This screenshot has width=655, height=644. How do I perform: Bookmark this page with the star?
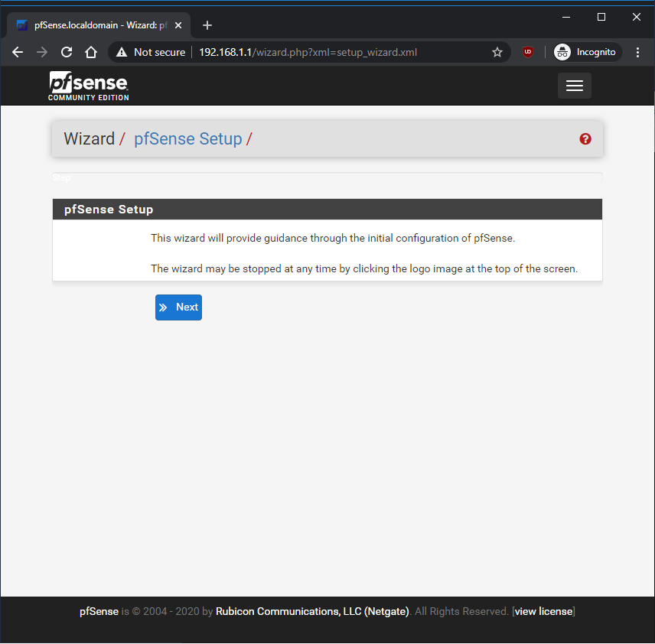[497, 52]
